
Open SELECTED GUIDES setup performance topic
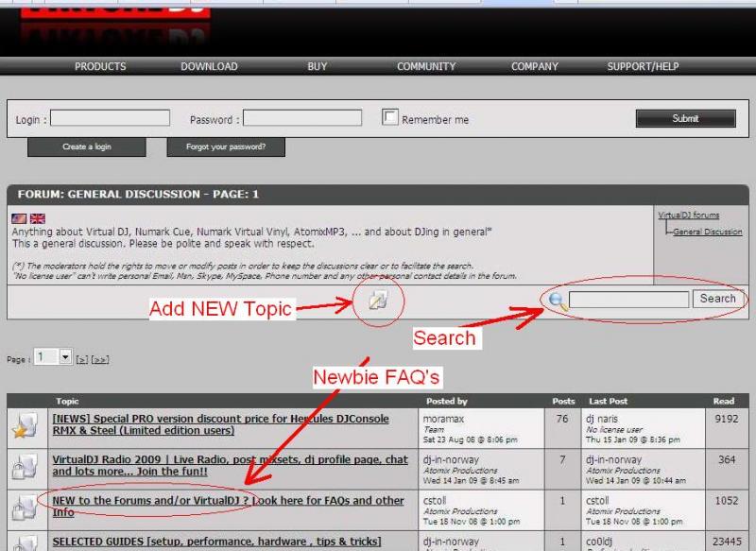[216, 542]
